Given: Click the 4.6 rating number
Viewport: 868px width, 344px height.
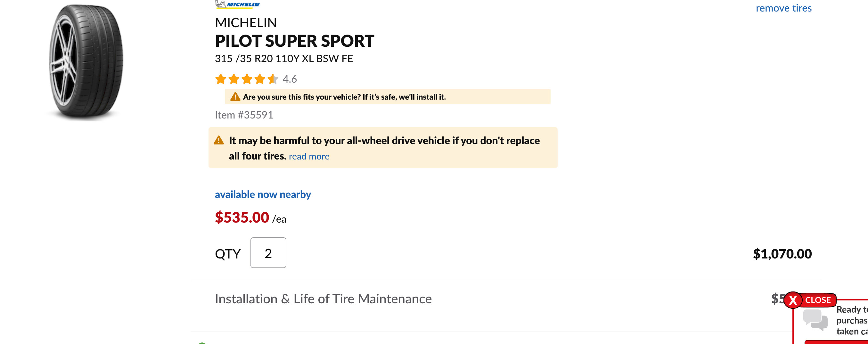Looking at the screenshot, I should pyautogui.click(x=290, y=79).
